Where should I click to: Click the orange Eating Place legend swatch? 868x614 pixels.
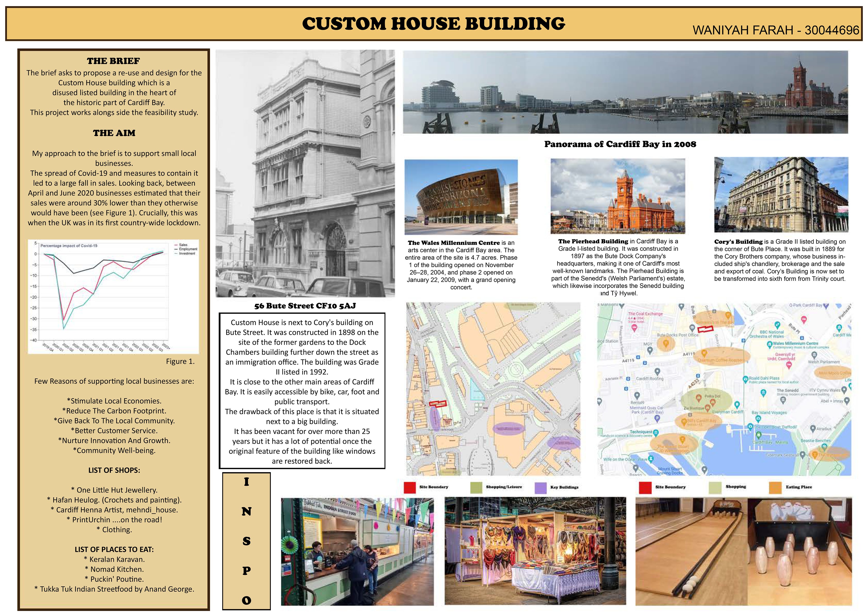coord(775,488)
